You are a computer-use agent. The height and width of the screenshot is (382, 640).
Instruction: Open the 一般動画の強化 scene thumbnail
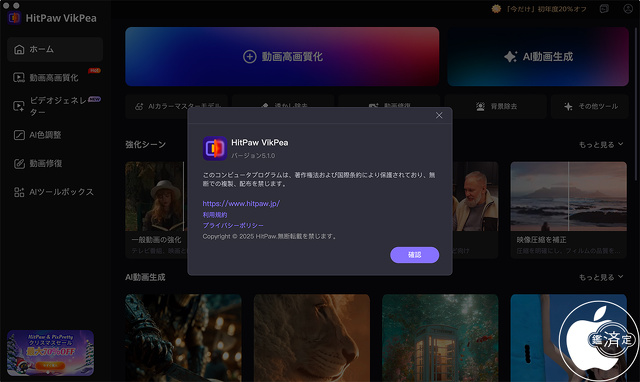[x=156, y=196]
